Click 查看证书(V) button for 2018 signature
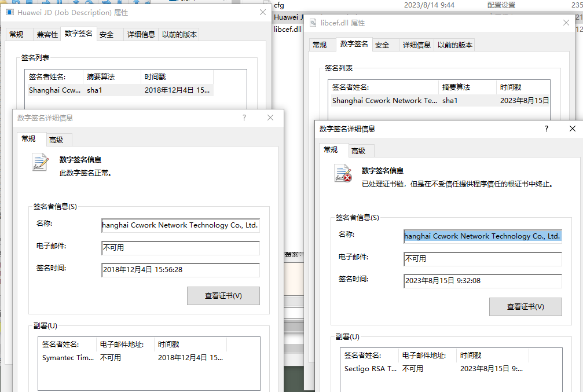The width and height of the screenshot is (583, 392). (x=223, y=296)
